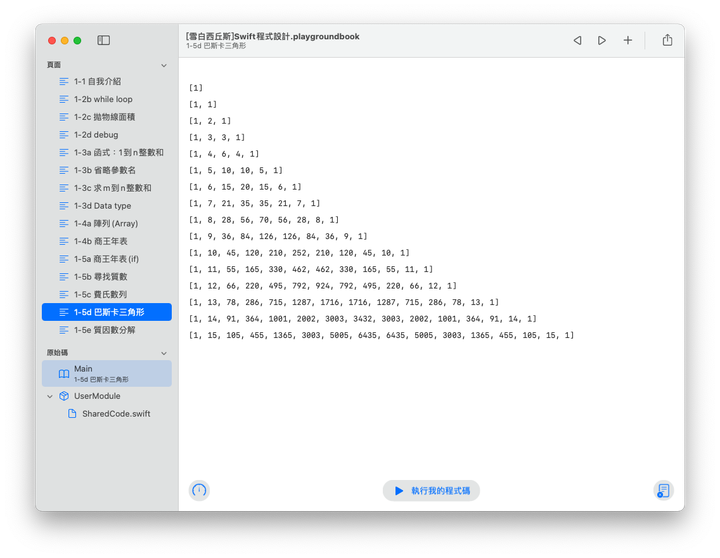Open page 1-3a 函式：1到n整數和
The width and height of the screenshot is (720, 558).
tap(107, 152)
